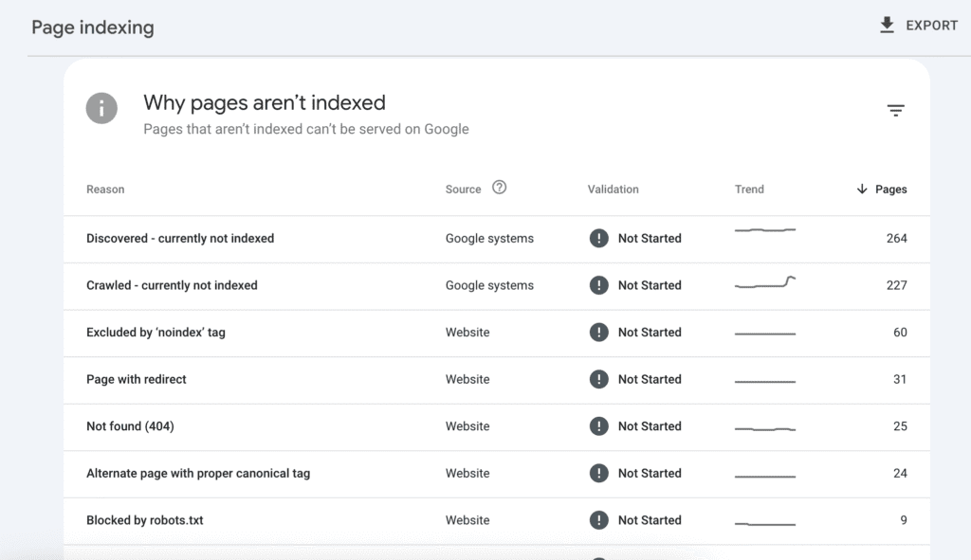The width and height of the screenshot is (971, 560).
Task: Open the "Excluded by 'noindex' tag" row
Action: point(156,333)
